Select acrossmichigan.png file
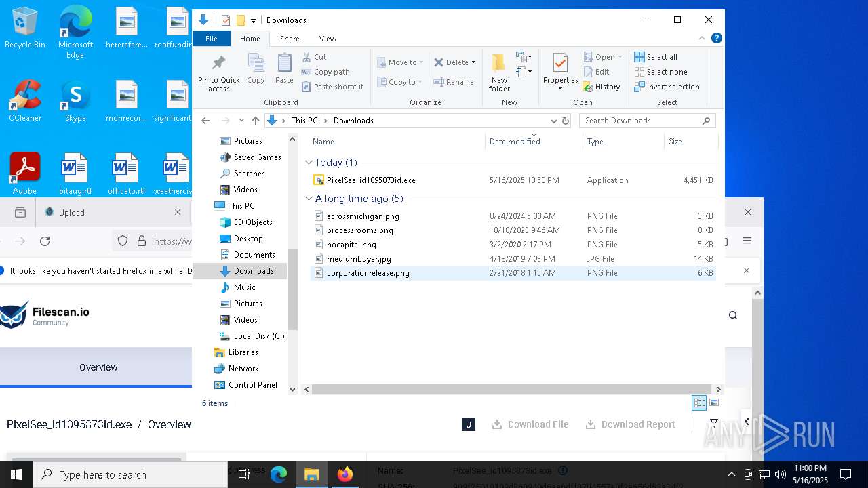Viewport: 868px width, 488px height. (x=513, y=216)
